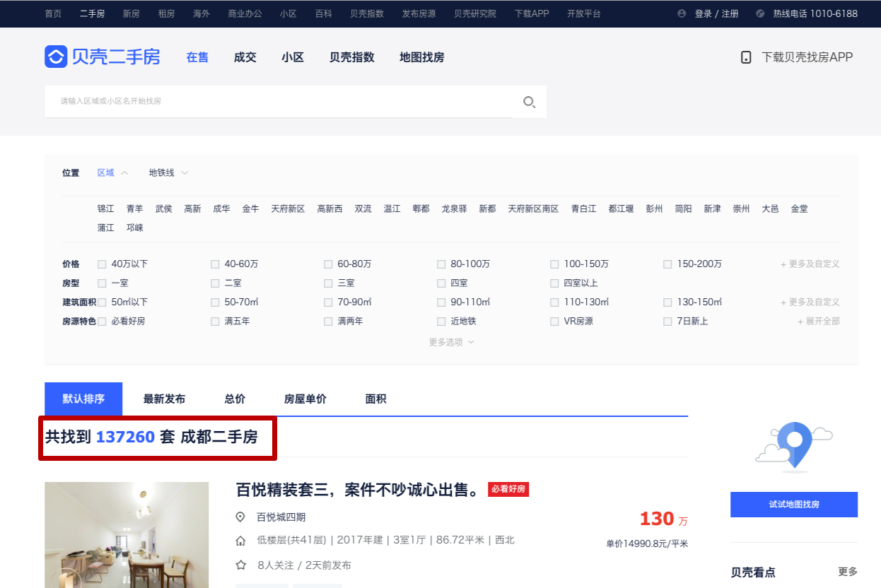This screenshot has height=588, width=881.
Task: Filter by 邛崃 district
Action: [135, 228]
